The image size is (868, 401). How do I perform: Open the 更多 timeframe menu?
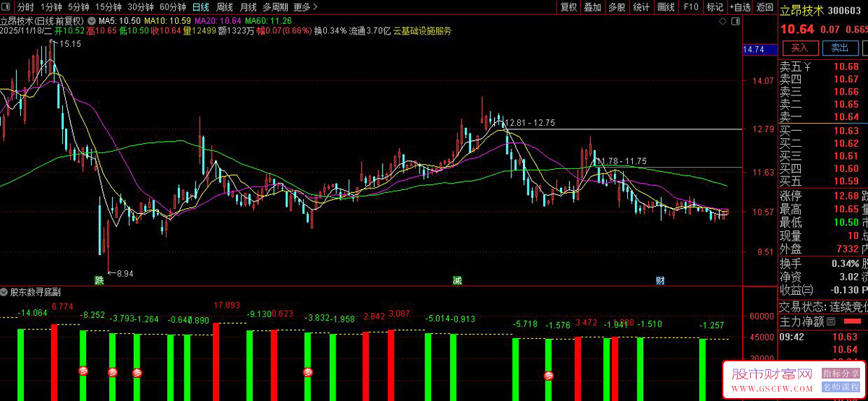pos(305,7)
